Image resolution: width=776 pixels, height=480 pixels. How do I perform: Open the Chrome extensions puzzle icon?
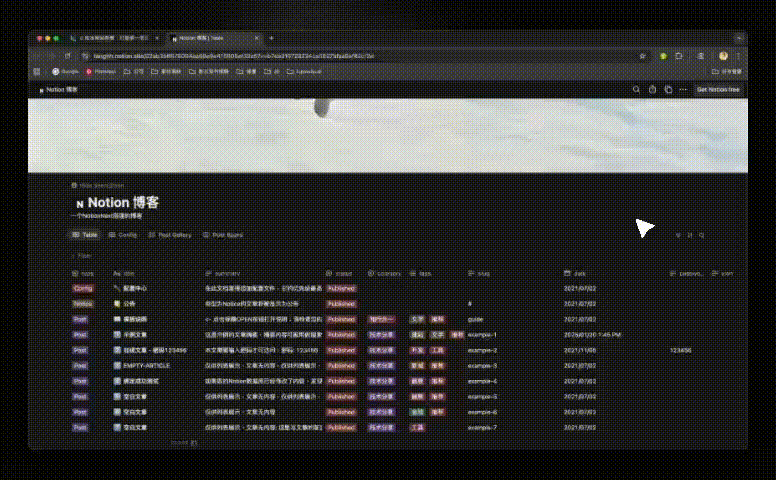click(x=679, y=56)
